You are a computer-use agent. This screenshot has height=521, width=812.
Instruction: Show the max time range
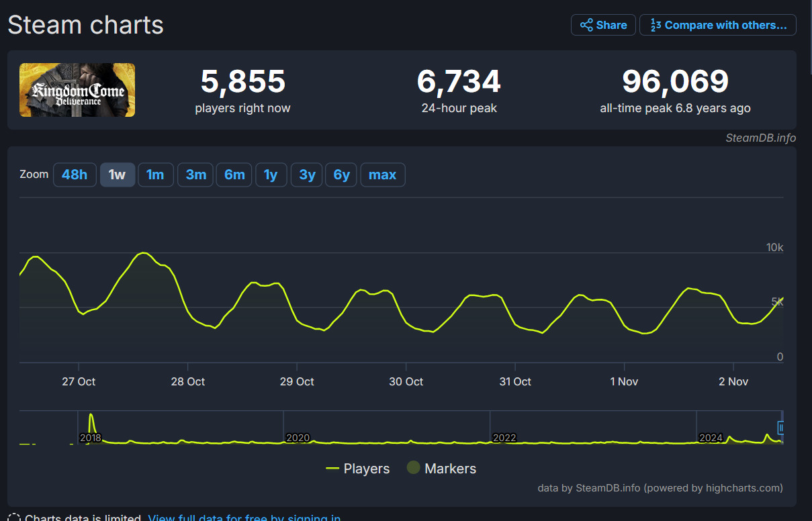(x=382, y=175)
